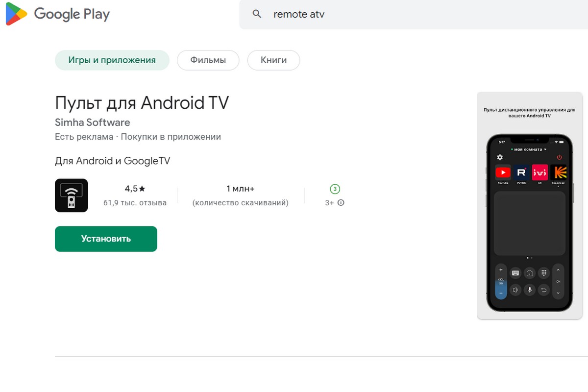Screen dimensions: 588x392
Task: Click the blue volume slider in the phone preview
Action: [501, 288]
